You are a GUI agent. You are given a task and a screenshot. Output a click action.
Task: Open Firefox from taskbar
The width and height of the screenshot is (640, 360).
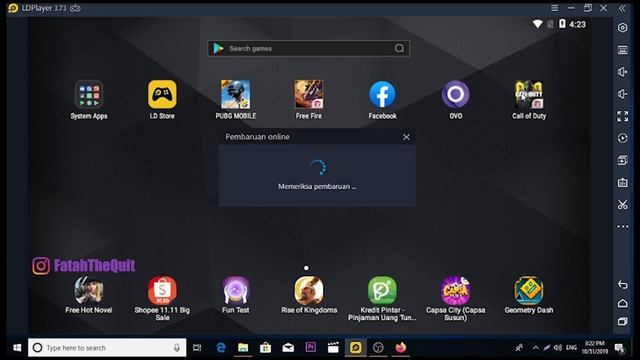tap(400, 348)
